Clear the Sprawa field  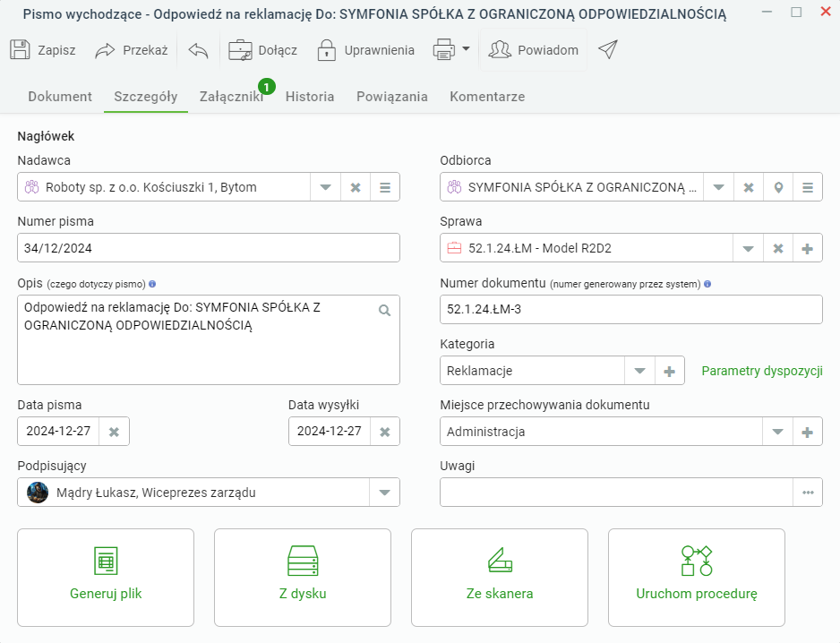(x=778, y=248)
